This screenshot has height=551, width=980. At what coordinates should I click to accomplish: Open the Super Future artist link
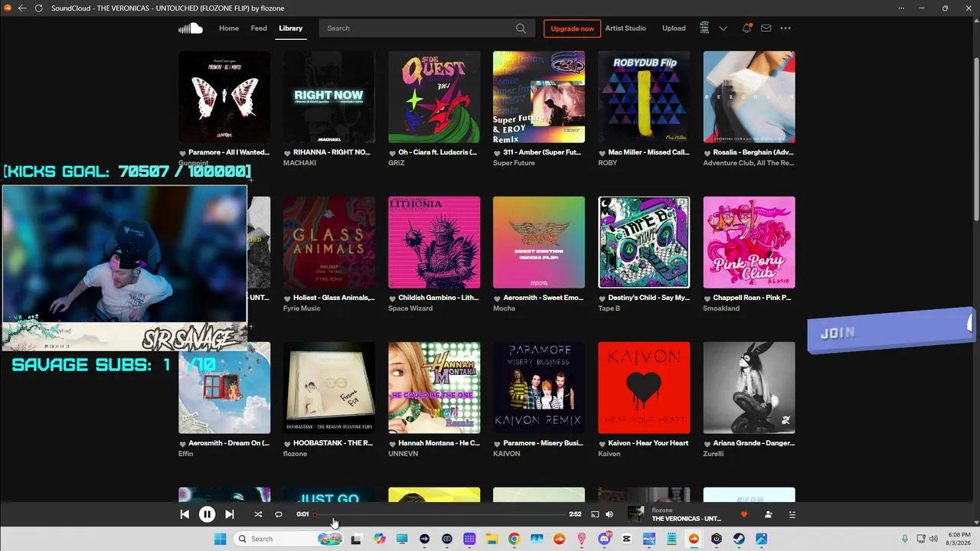(514, 163)
